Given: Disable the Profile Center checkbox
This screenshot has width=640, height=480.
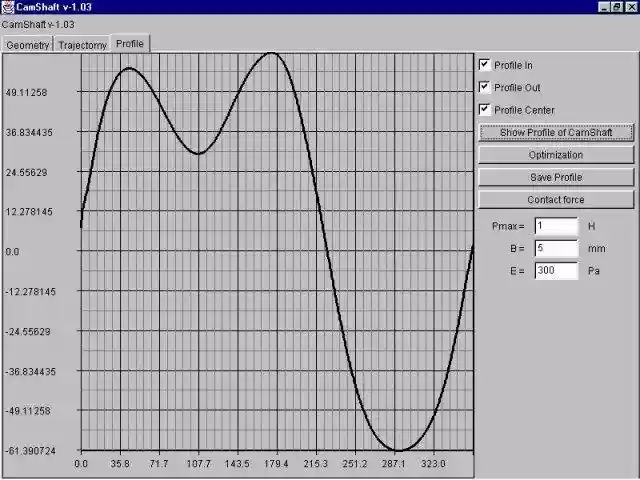Looking at the screenshot, I should 486,109.
